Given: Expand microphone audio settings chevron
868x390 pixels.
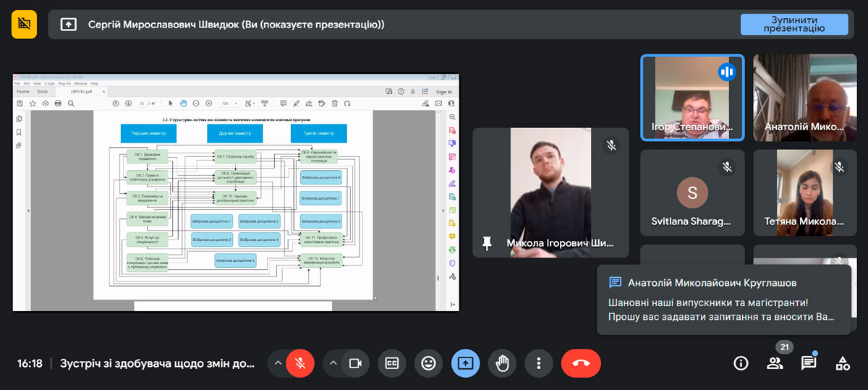Looking at the screenshot, I should click(278, 363).
